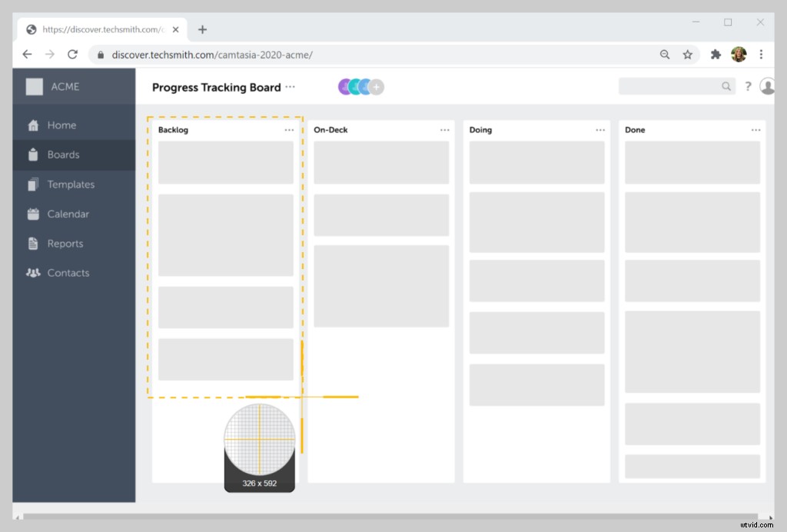This screenshot has width=787, height=532.
Task: Add a member with plus avatar
Action: coord(376,87)
